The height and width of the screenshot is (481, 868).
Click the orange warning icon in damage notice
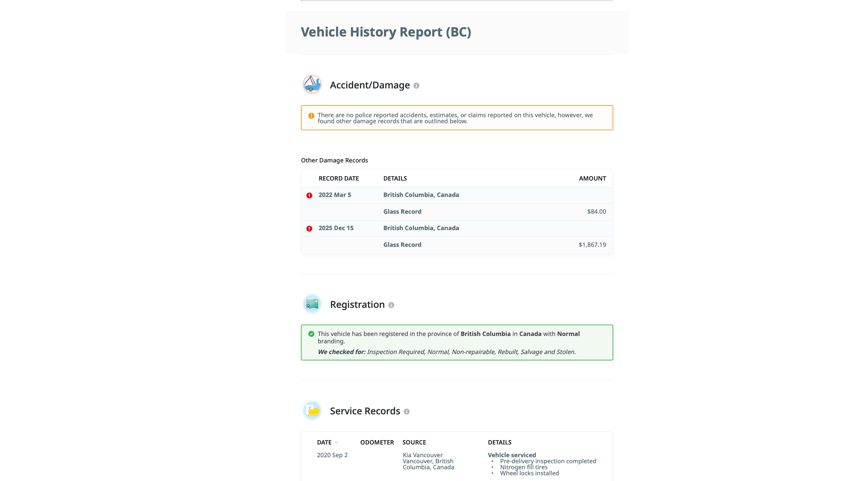(x=311, y=116)
